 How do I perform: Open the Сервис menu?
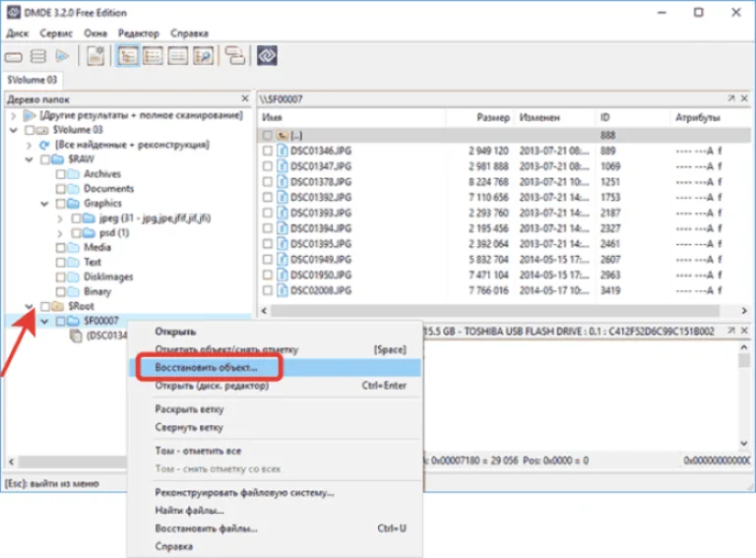56,33
